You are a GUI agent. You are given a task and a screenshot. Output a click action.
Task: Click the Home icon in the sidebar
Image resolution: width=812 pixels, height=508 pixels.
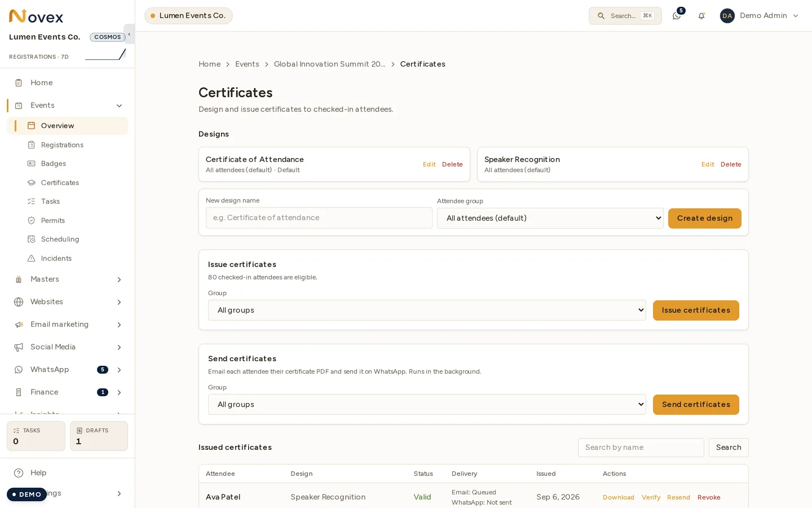19,83
